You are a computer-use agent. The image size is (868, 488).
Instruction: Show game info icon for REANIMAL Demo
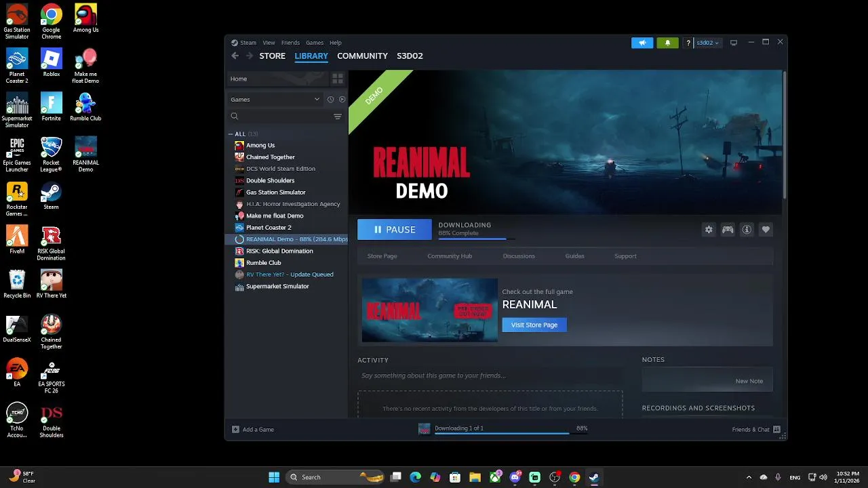[x=747, y=230]
